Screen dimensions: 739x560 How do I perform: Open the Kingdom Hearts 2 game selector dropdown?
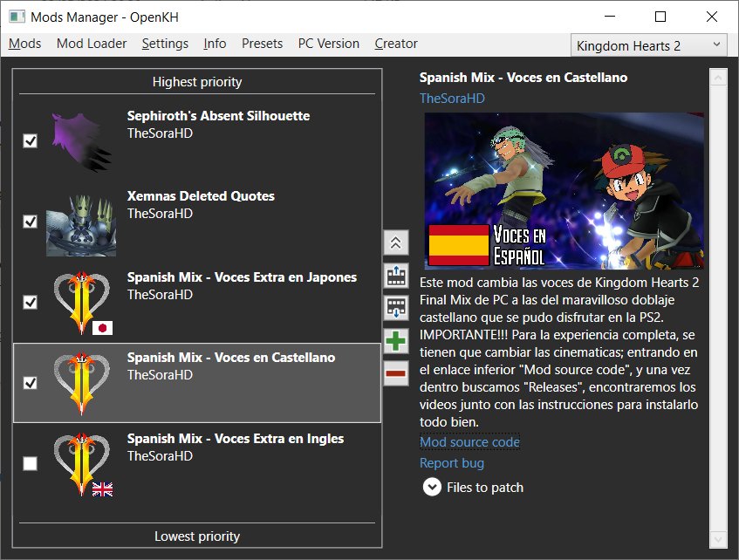tap(648, 44)
